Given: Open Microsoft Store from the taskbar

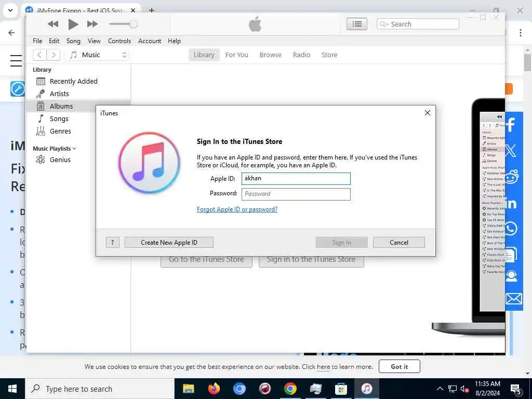Looking at the screenshot, I should pyautogui.click(x=341, y=389).
